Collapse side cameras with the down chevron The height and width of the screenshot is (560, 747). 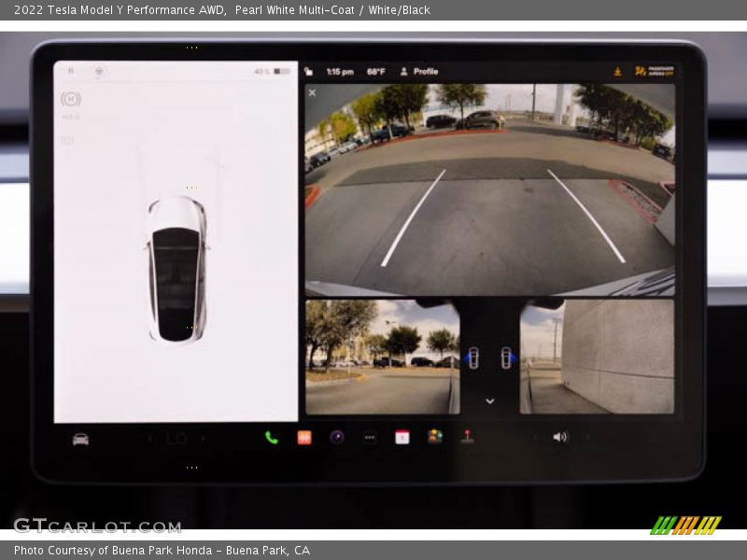click(489, 401)
